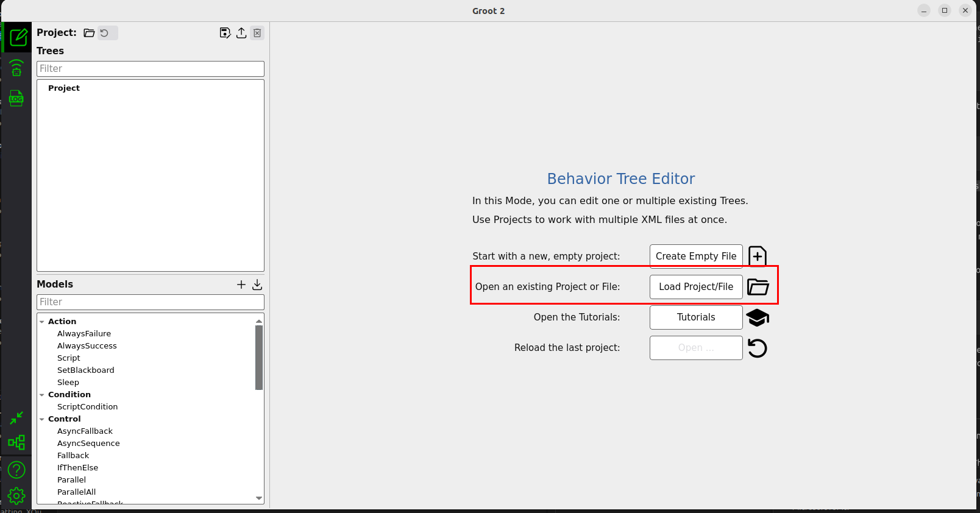Click the reload project icon beside Project

coord(105,33)
